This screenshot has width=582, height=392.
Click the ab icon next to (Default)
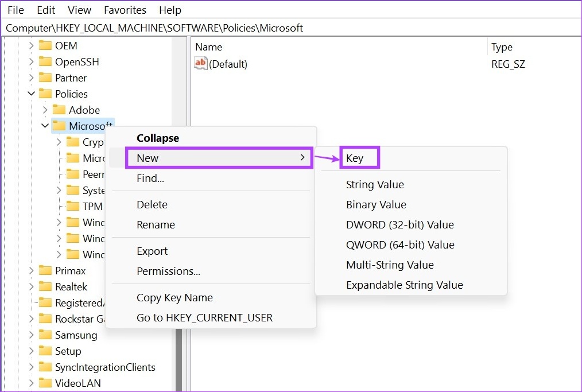tap(201, 64)
